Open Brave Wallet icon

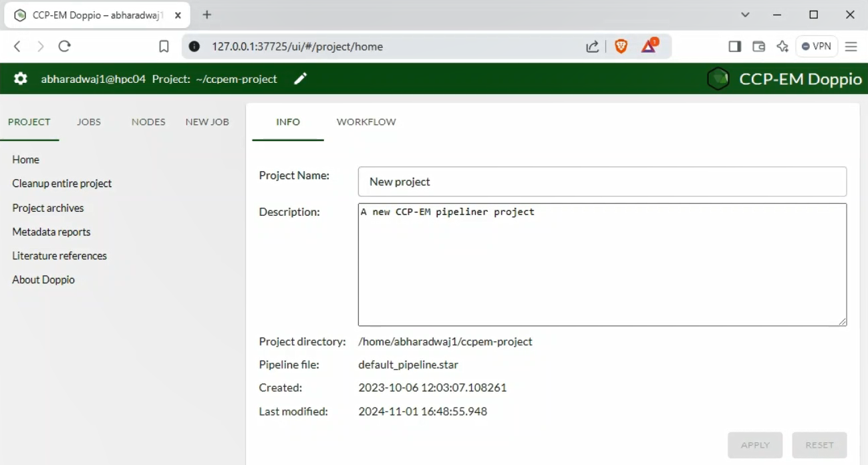coord(758,46)
